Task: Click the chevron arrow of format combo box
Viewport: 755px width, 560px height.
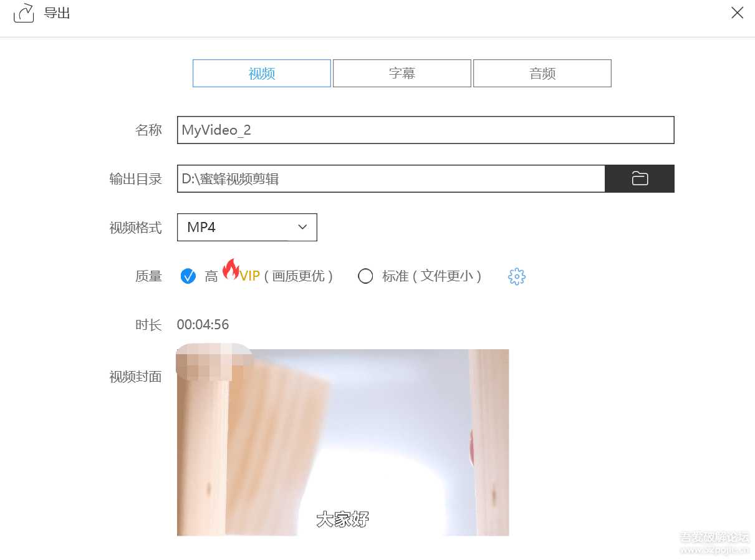Action: coord(302,228)
